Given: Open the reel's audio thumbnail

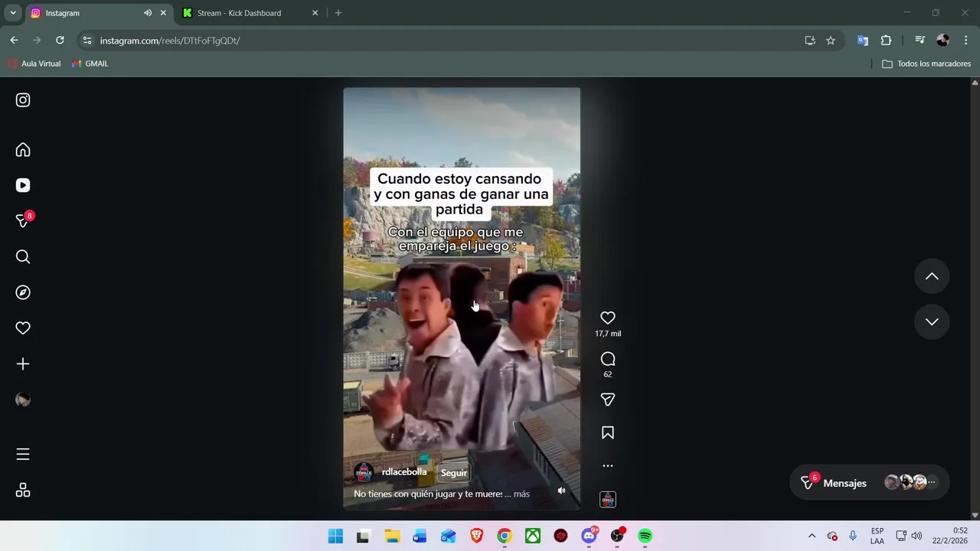Looking at the screenshot, I should (x=608, y=500).
